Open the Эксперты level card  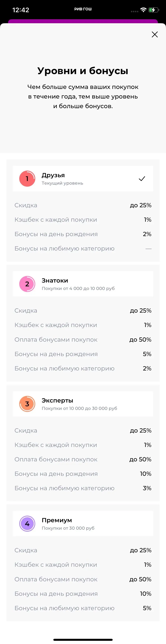coord(83,404)
